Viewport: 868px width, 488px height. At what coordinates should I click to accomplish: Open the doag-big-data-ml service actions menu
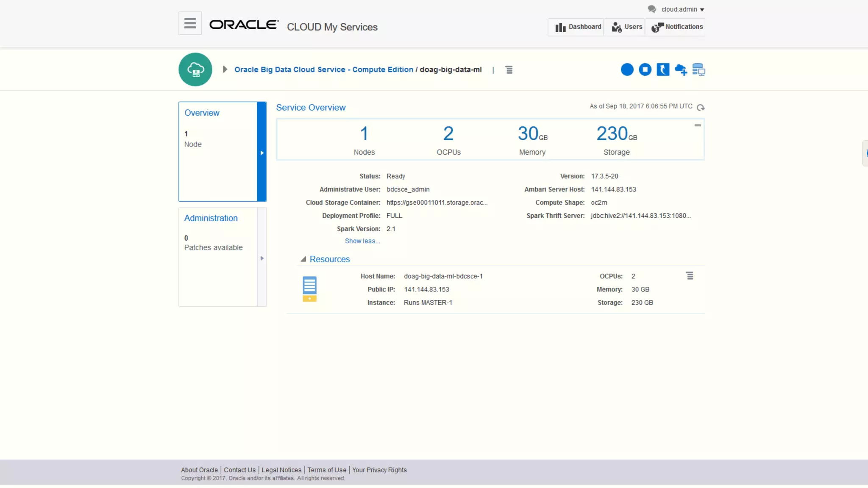(x=509, y=69)
